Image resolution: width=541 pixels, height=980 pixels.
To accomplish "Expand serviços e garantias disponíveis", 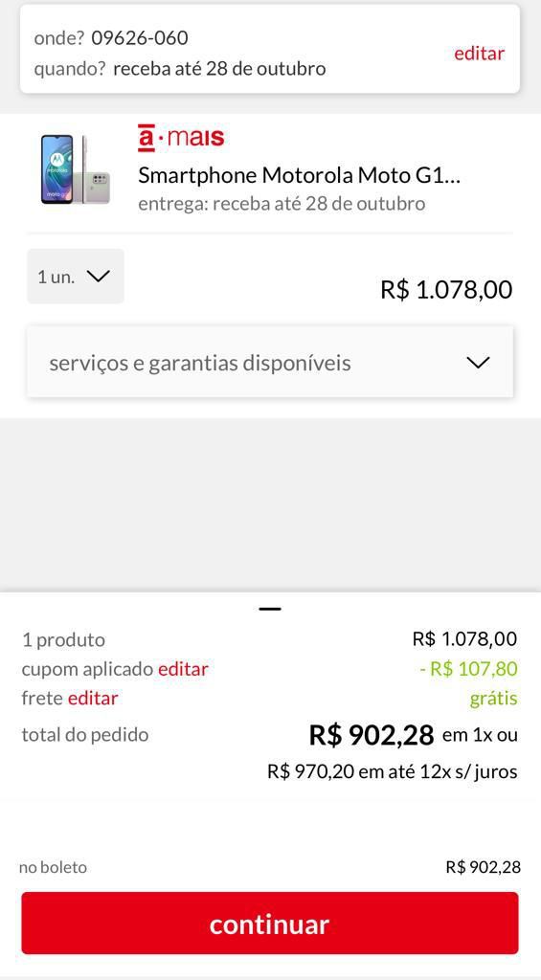I will coord(270,363).
